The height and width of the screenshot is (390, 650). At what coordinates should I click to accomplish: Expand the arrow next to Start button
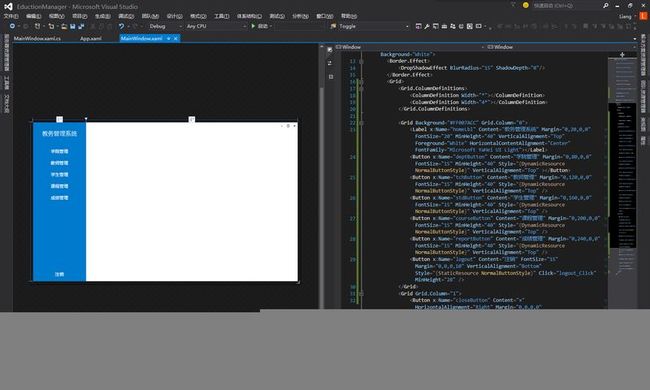point(271,26)
